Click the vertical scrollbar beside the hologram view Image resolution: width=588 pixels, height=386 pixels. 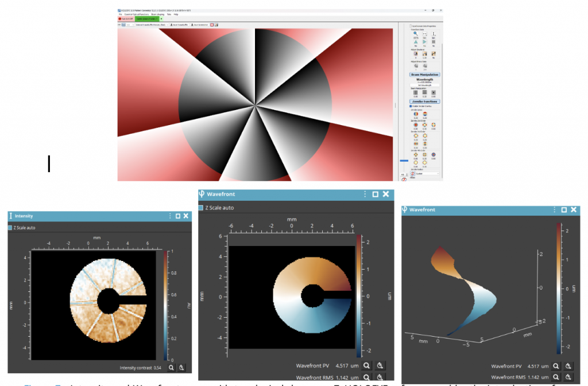click(395, 104)
